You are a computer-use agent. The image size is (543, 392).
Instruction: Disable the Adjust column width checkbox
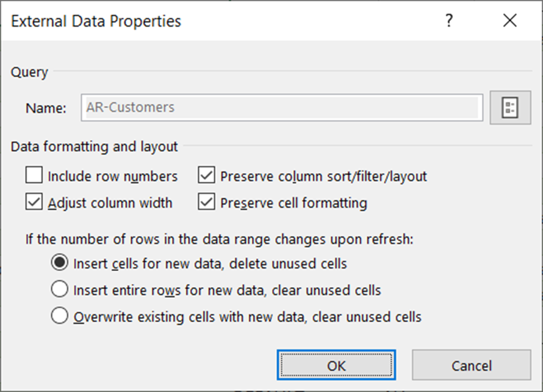tap(34, 202)
